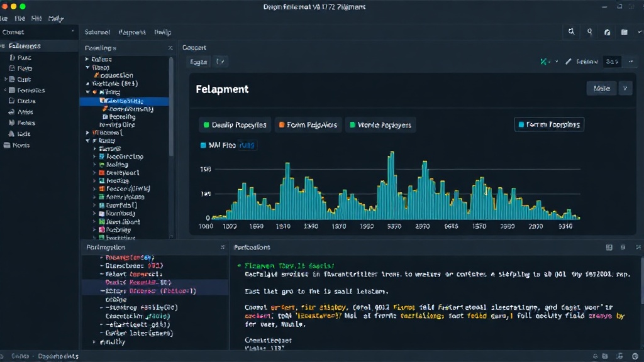Click the Reto document icon in the sidebar
The width and height of the screenshot is (644, 362).
click(x=12, y=68)
